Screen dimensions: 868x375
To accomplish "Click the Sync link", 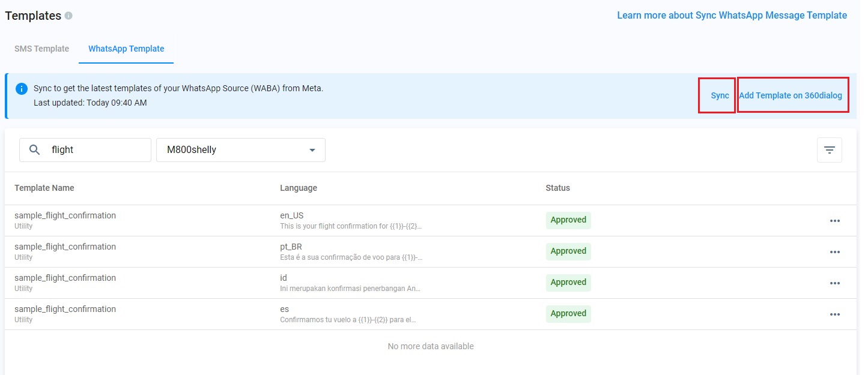I will click(x=720, y=95).
